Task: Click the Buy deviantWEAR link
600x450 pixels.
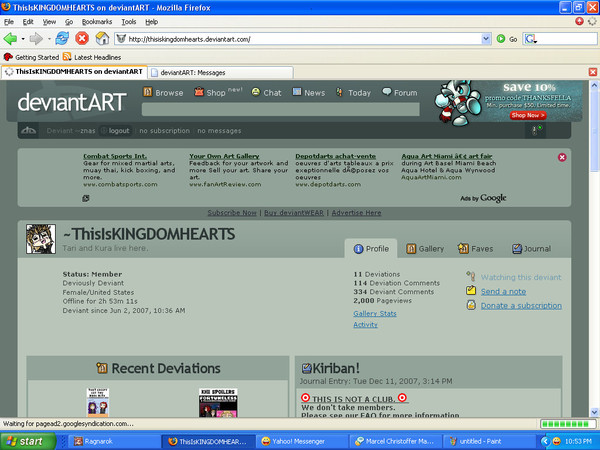Action: [x=294, y=213]
